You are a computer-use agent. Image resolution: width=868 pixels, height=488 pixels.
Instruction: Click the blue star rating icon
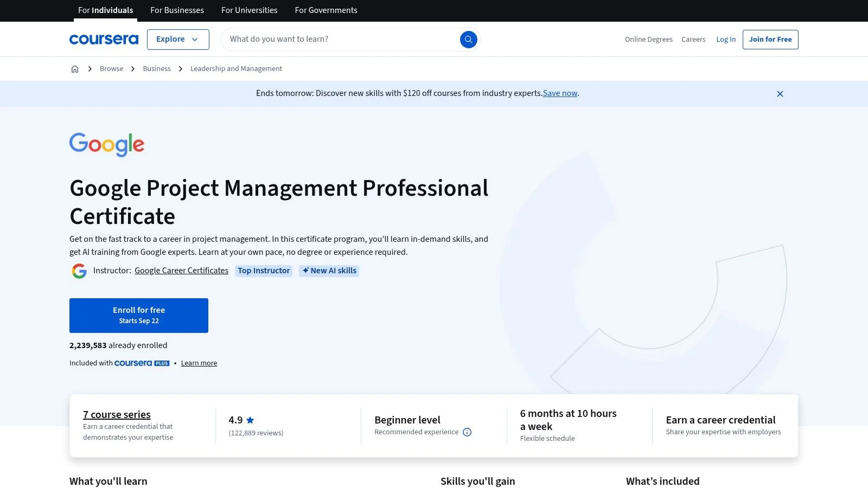250,420
